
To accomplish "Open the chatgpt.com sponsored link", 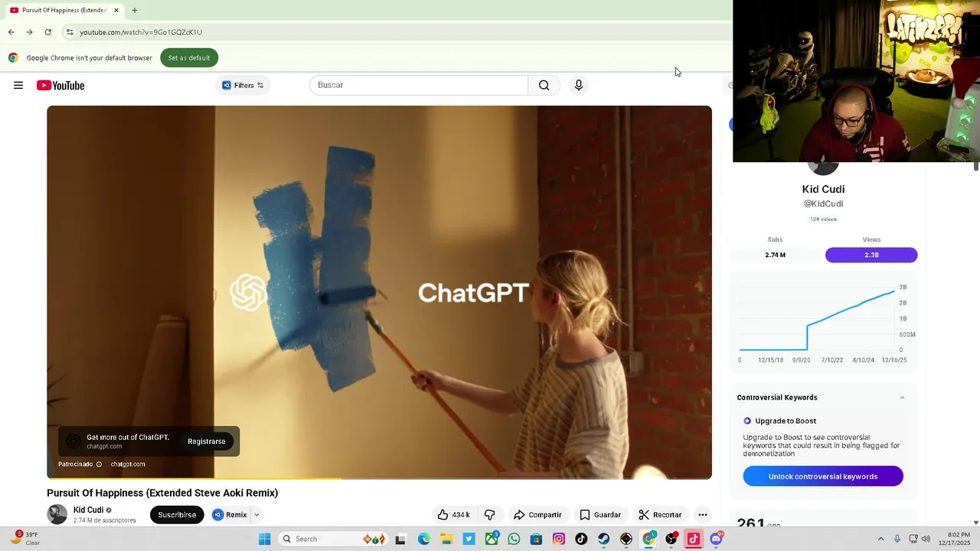I will (x=128, y=464).
